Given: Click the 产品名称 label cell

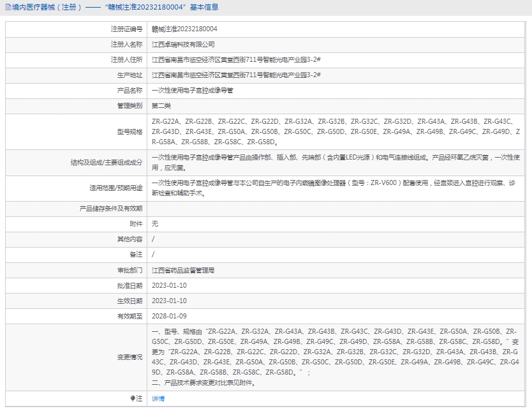Looking at the screenshot, I should point(76,90).
